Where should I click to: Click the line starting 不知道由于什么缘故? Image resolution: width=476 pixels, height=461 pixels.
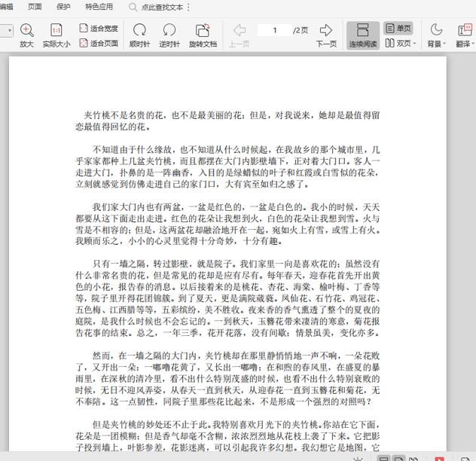pos(236,150)
